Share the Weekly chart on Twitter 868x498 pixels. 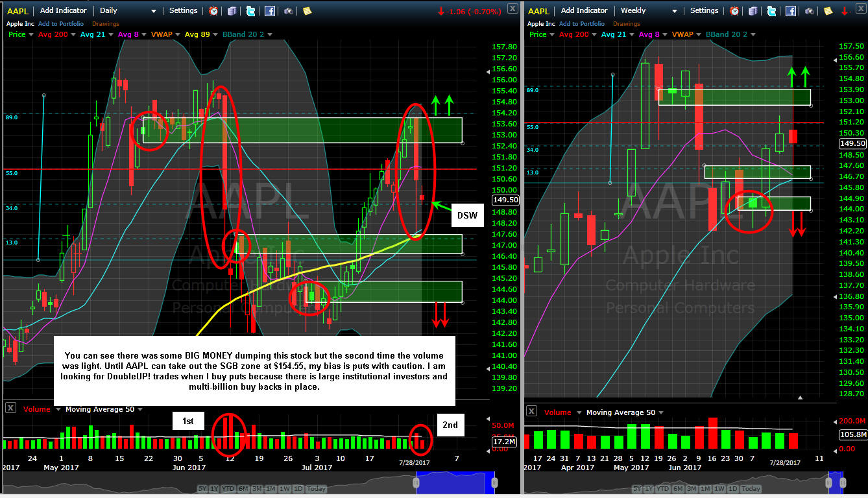(772, 11)
